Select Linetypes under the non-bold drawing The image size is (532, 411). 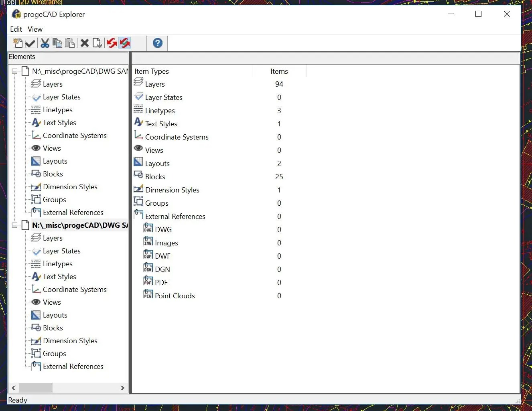57,110
